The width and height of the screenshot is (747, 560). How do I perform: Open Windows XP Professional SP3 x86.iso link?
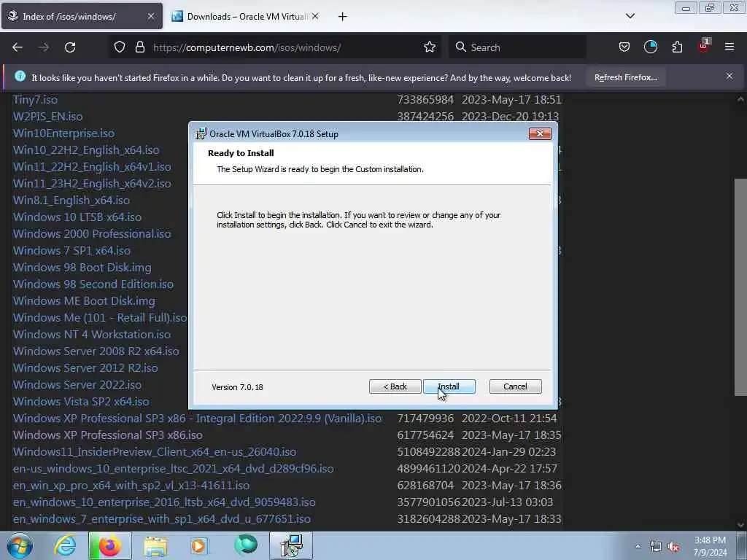click(x=108, y=435)
